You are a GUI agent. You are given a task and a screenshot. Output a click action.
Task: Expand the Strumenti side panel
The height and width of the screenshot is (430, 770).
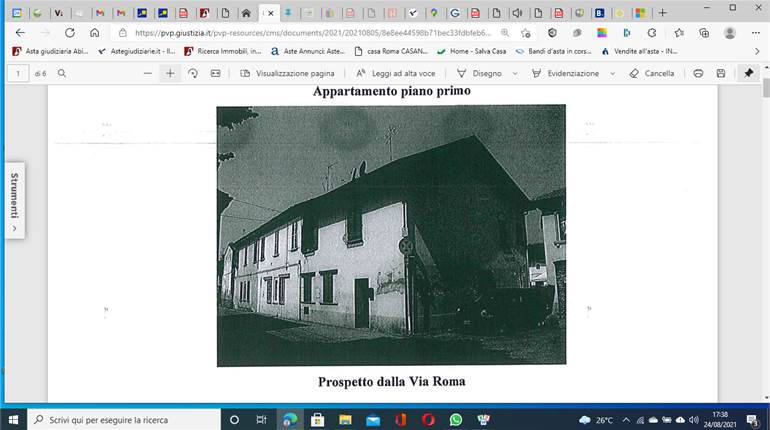15,200
